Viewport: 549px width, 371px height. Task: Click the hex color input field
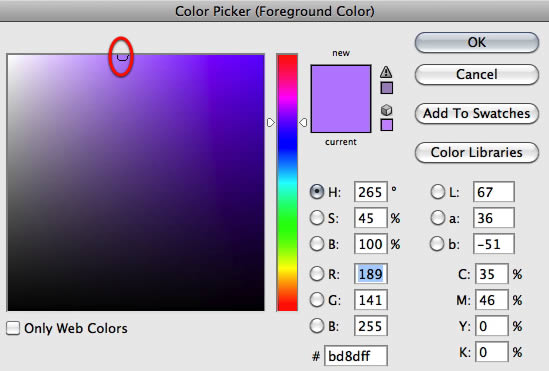coord(356,356)
